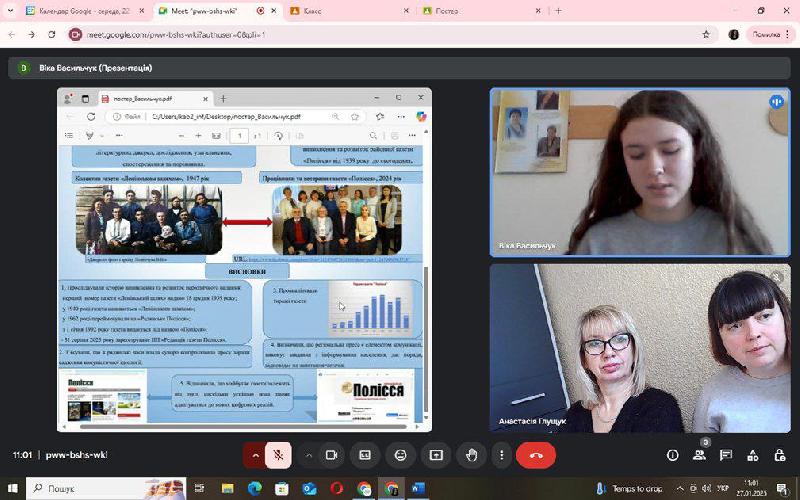The width and height of the screenshot is (800, 500).
Task: Raise your hand in the meeting
Action: pos(471,455)
